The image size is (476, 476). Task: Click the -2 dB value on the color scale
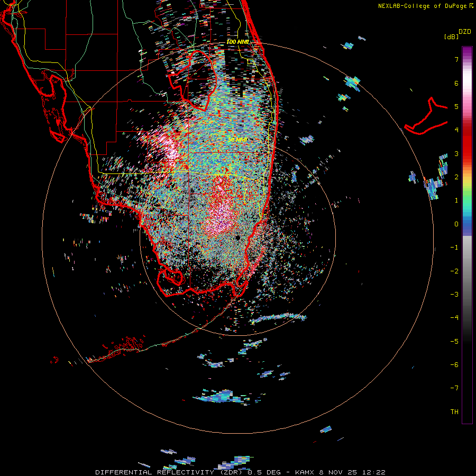pyautogui.click(x=454, y=271)
